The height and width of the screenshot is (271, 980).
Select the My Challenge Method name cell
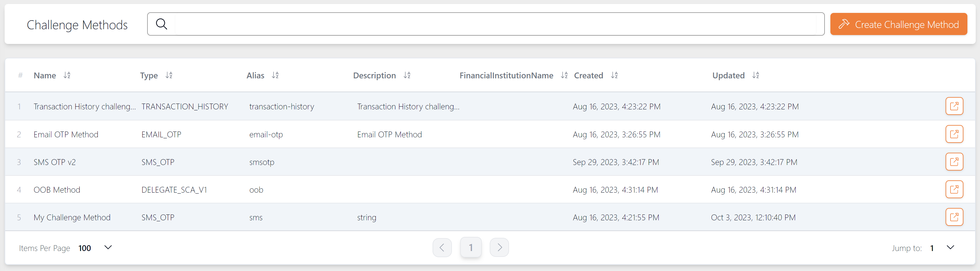(72, 217)
